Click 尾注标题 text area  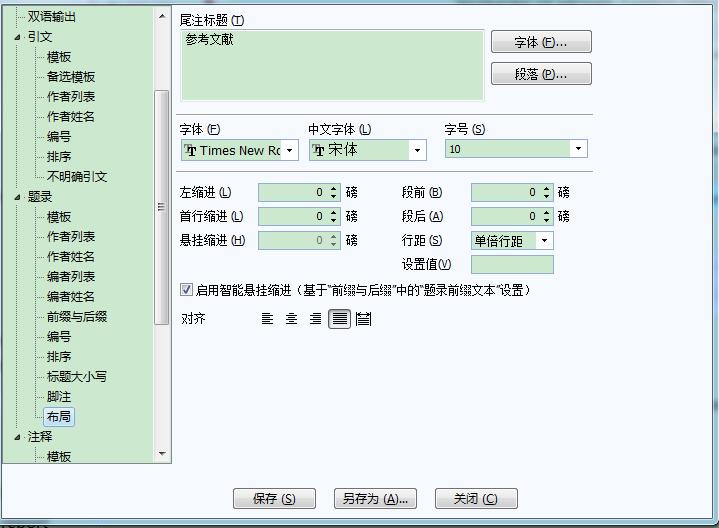pyautogui.click(x=332, y=65)
